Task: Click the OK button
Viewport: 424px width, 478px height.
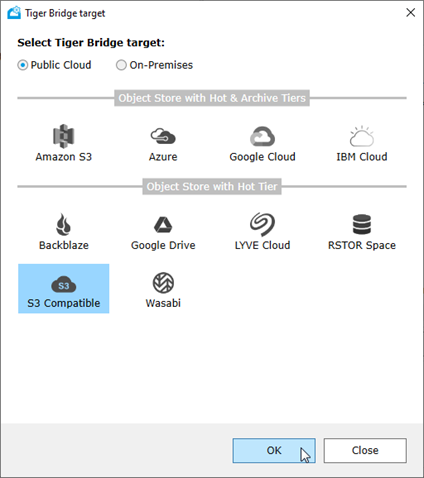Action: point(274,450)
